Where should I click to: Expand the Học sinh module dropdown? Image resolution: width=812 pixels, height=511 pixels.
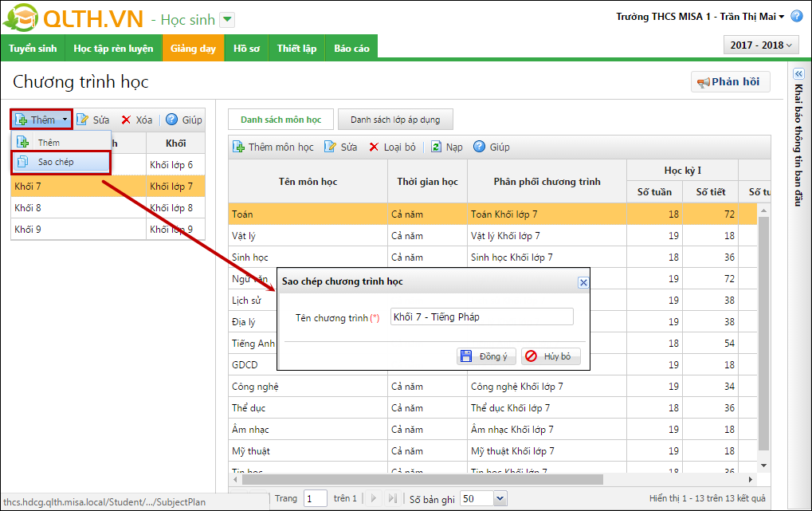[x=227, y=20]
